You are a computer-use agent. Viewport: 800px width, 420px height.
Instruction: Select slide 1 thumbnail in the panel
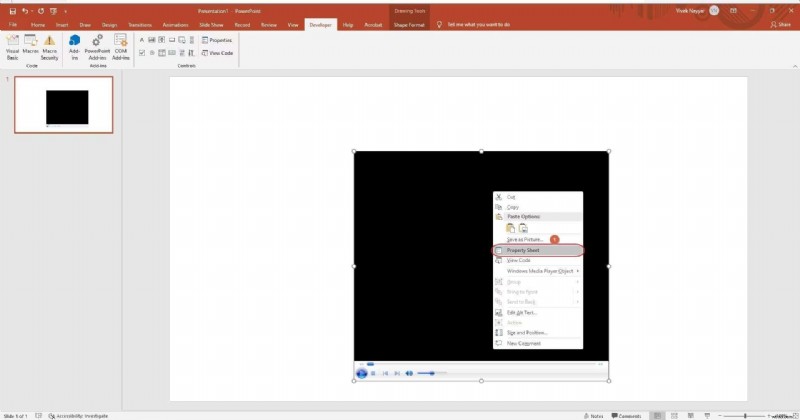[x=64, y=105]
